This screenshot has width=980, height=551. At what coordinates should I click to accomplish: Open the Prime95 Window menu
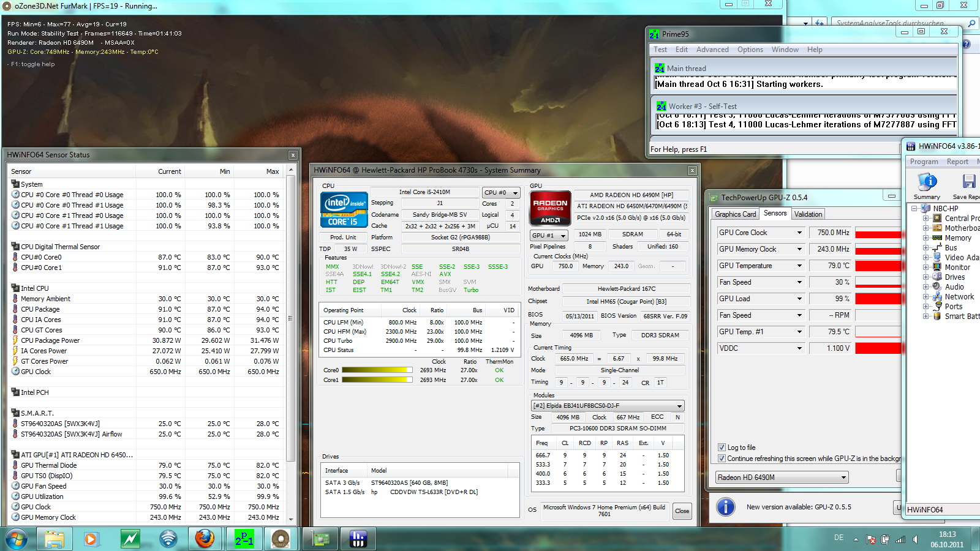pos(785,50)
